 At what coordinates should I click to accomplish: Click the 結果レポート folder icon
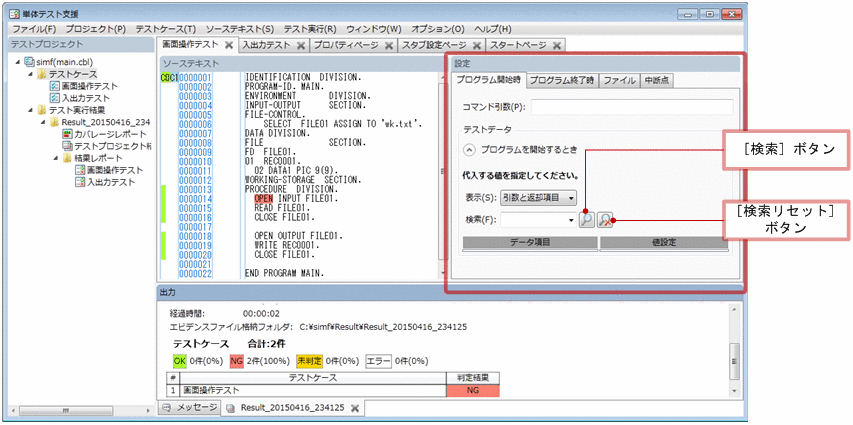[67, 158]
